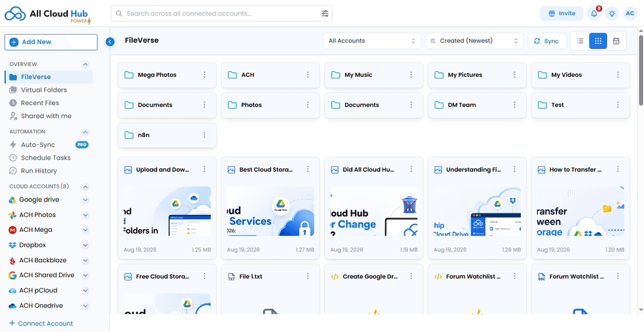Open options for How to Transfer file
Image resolution: width=644 pixels, height=332 pixels.
(618, 169)
